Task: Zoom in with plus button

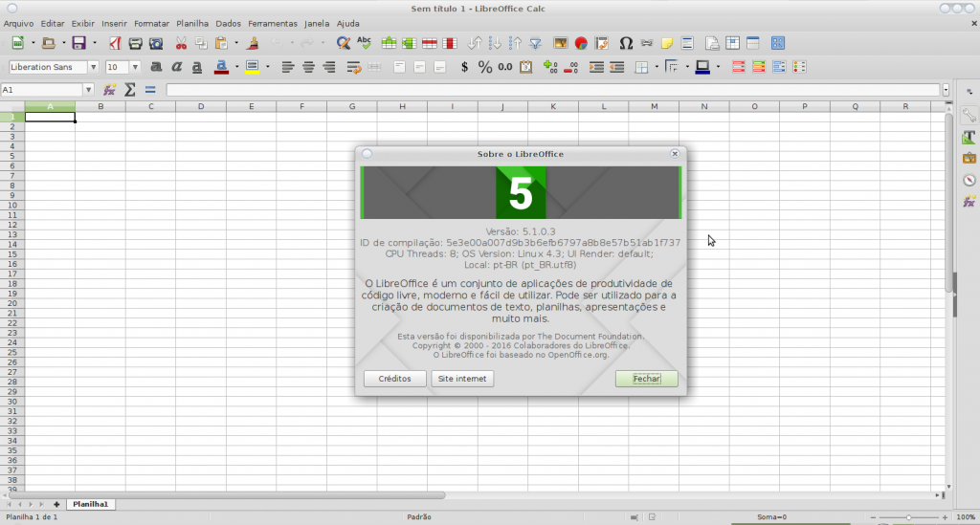Action: [x=945, y=517]
